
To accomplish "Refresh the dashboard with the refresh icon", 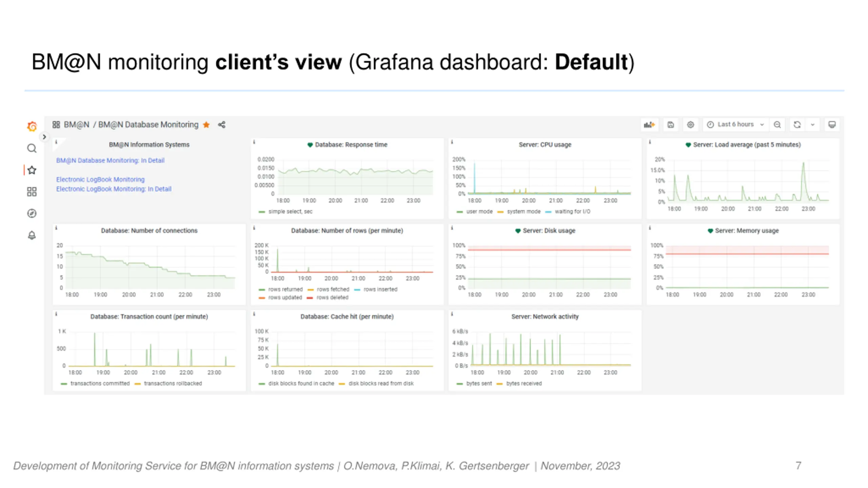I will click(x=797, y=125).
